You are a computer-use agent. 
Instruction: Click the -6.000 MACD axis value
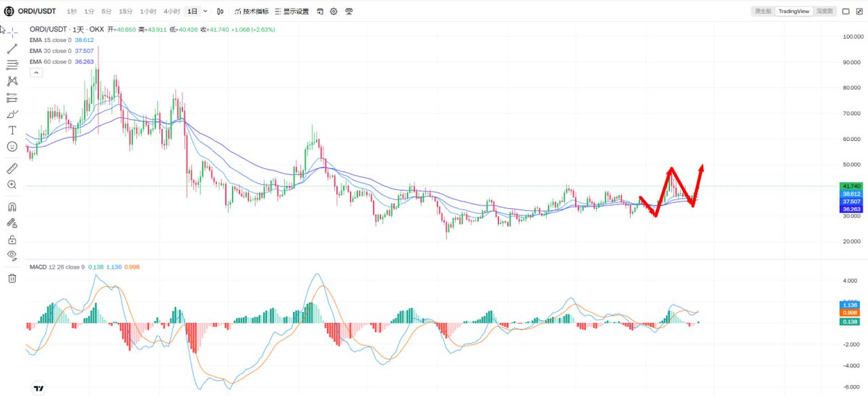[851, 387]
